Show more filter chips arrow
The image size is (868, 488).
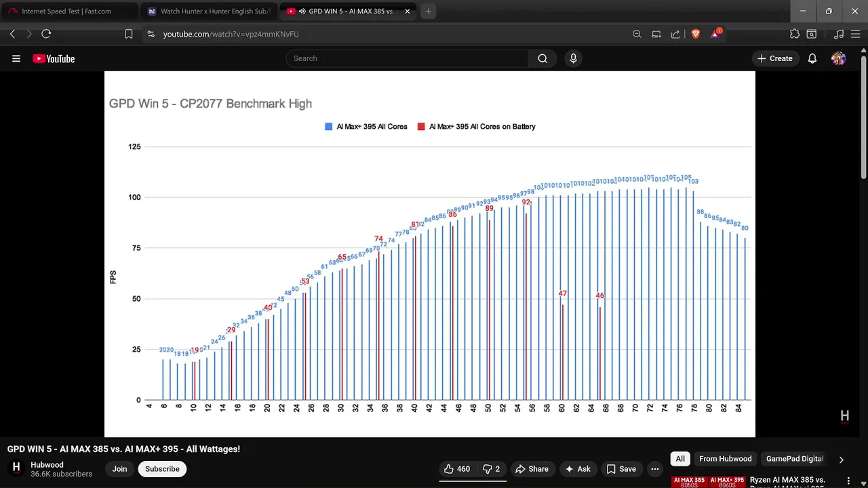point(841,460)
